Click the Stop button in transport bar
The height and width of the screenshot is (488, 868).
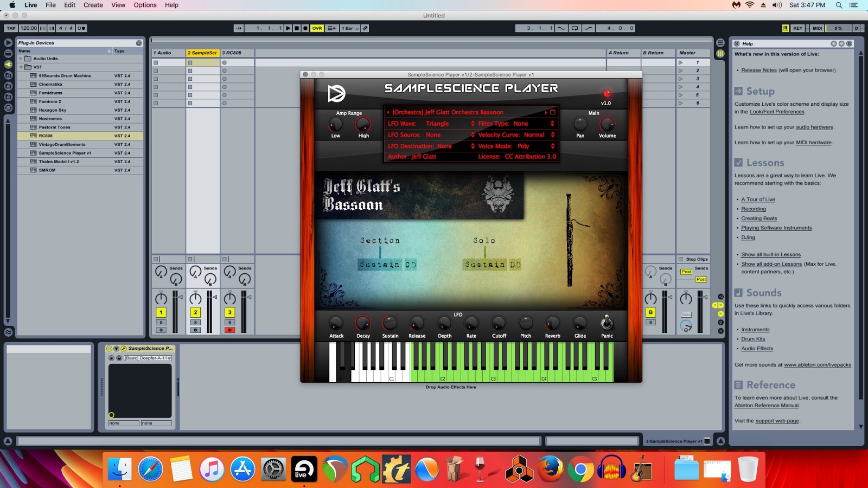coord(297,28)
